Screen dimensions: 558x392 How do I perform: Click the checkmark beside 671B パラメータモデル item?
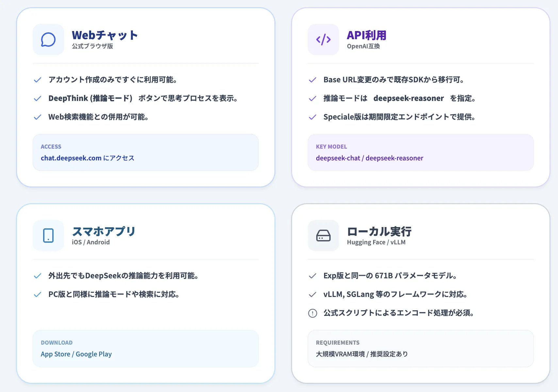click(x=312, y=275)
